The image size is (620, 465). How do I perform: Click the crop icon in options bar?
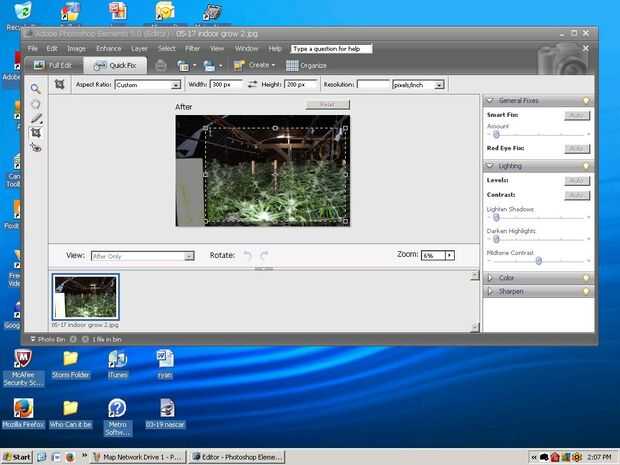click(x=59, y=84)
